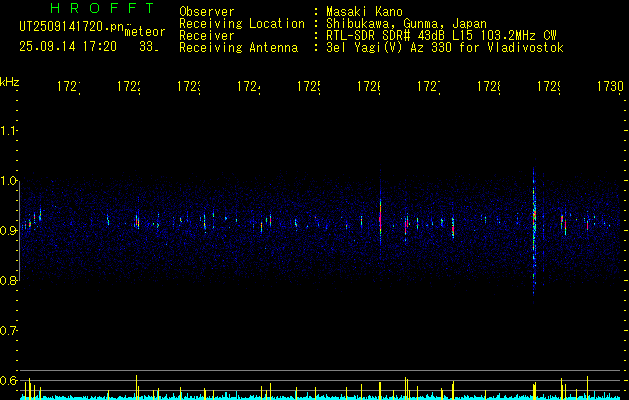Click the 1730 time marker
629x400 pixels.
[610, 86]
